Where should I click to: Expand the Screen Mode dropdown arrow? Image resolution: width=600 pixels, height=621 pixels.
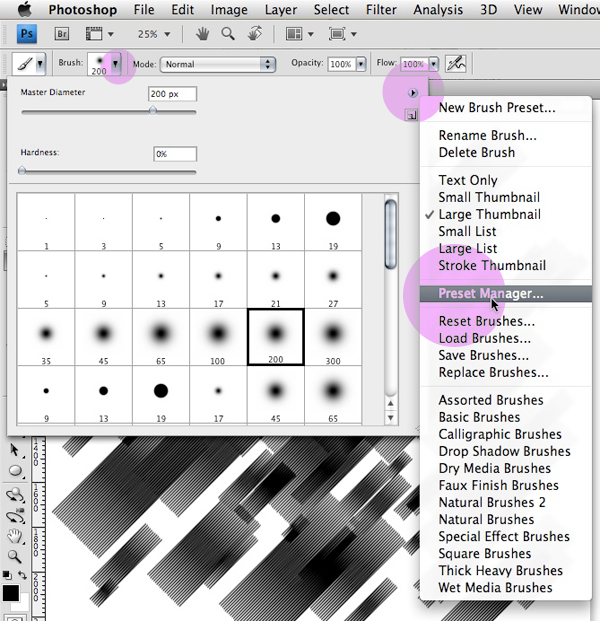click(354, 34)
